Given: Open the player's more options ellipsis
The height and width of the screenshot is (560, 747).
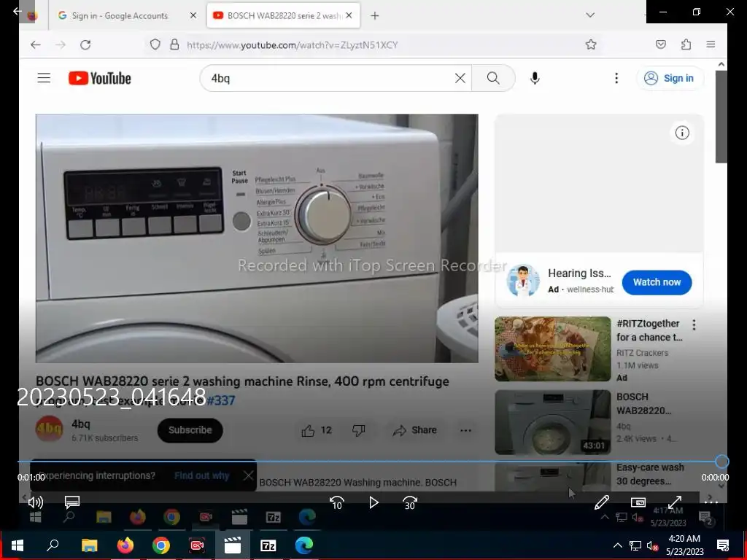Looking at the screenshot, I should point(711,502).
